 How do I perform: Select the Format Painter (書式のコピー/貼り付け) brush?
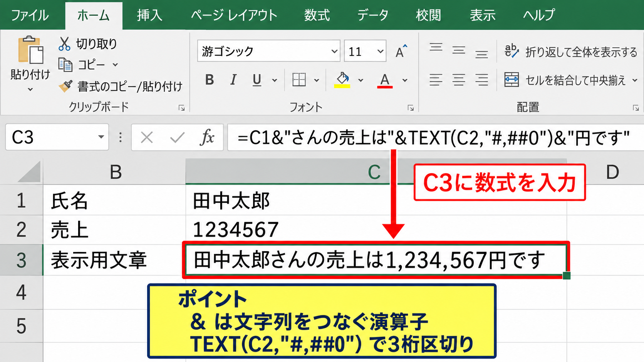pos(65,86)
